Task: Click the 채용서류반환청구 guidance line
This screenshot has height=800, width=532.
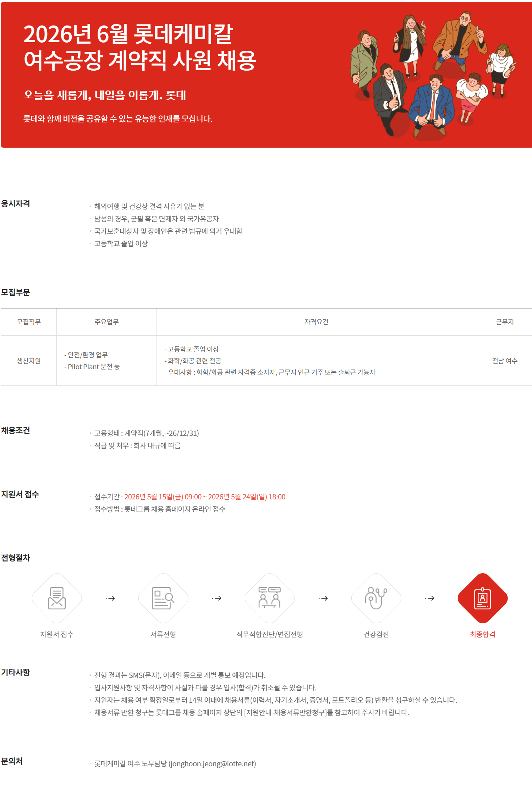Action: (x=252, y=712)
